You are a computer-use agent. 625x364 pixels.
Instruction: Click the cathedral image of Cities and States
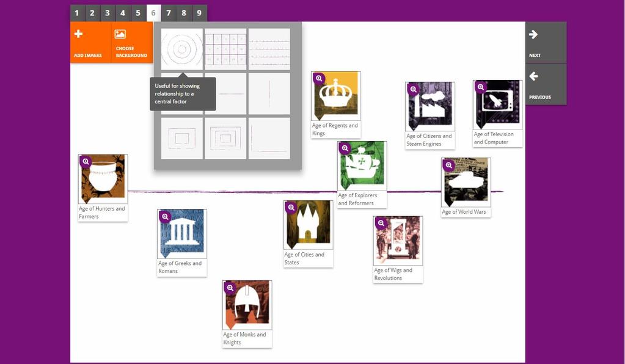coord(309,225)
